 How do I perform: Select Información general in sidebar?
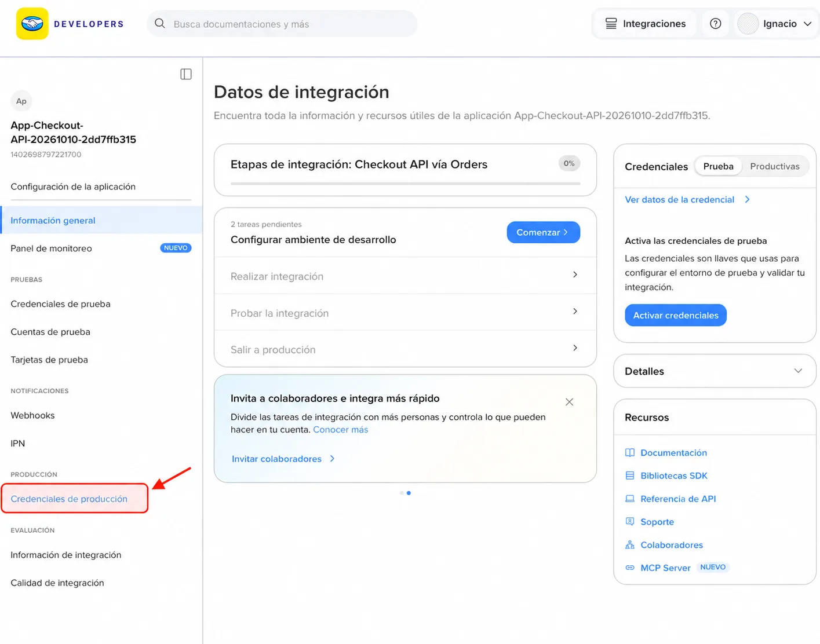coord(101,220)
